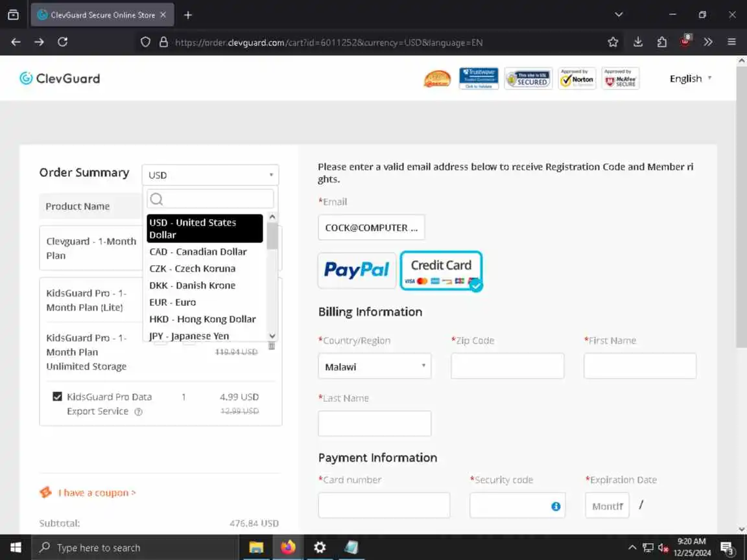Screen dimensions: 747x560
Task: Show hidden system tray icons
Action: click(632, 548)
